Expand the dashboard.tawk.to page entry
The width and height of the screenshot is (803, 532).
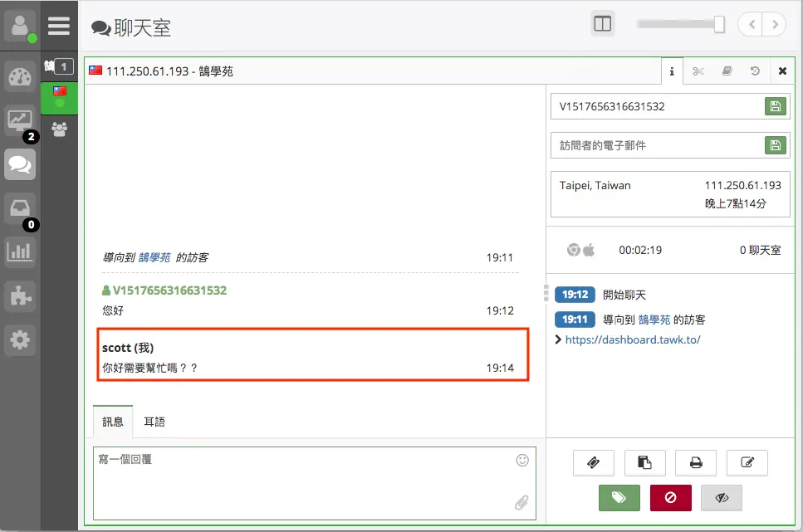click(x=558, y=339)
